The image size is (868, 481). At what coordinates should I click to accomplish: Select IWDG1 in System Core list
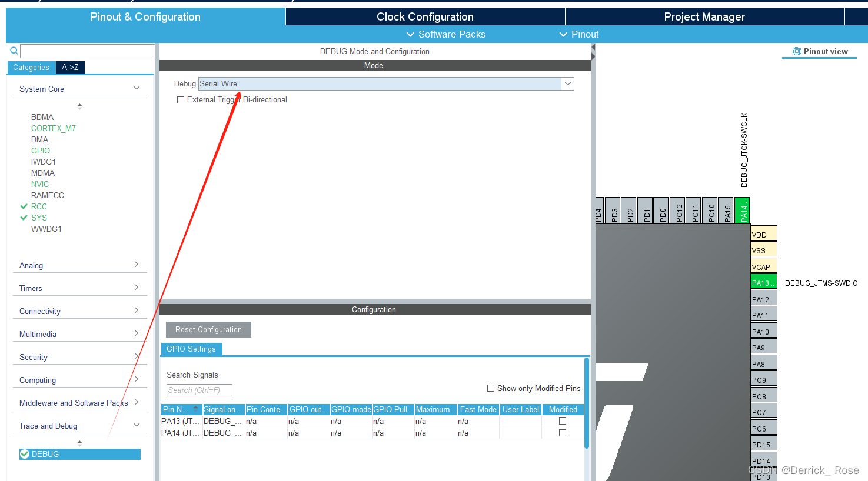44,162
